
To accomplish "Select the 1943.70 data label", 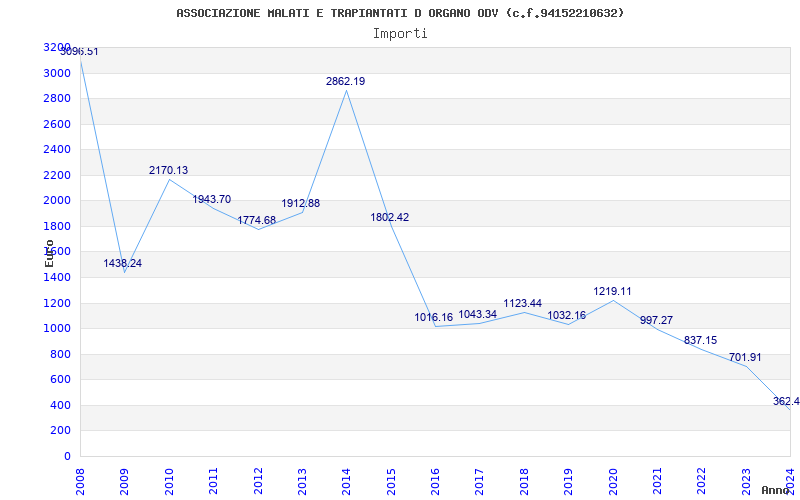I will pos(212,199).
